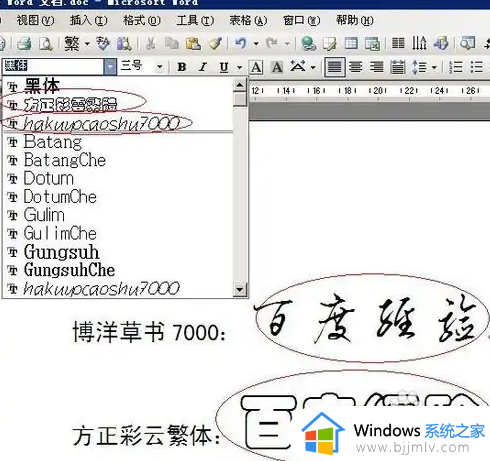Open the 繁 conversion dropdown arrow
This screenshot has height=461, width=490.
pyautogui.click(x=87, y=44)
